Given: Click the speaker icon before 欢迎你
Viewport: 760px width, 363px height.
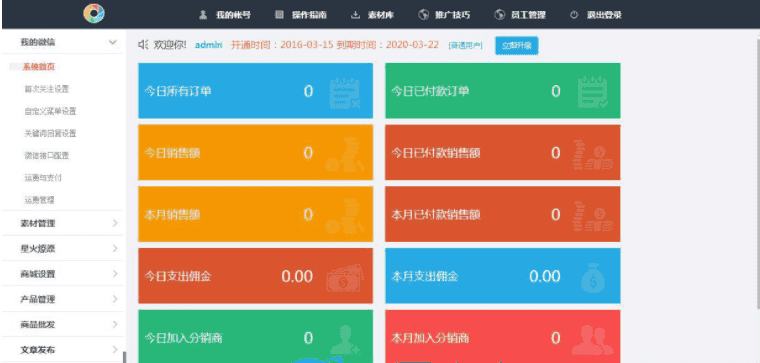Looking at the screenshot, I should click(x=143, y=45).
